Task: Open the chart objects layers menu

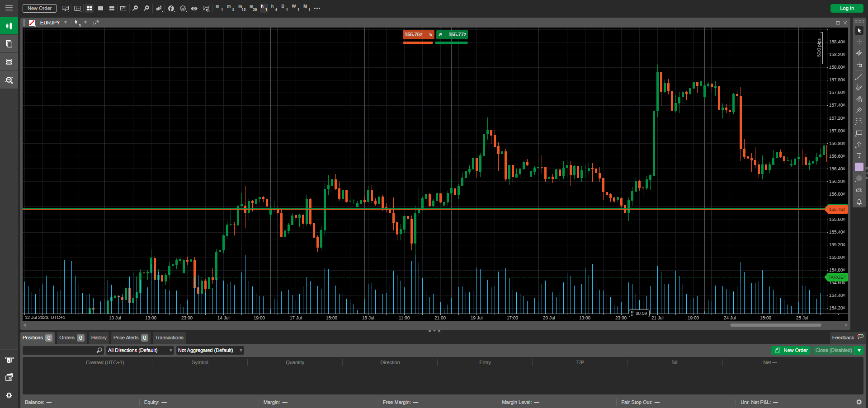Action: pyautogui.click(x=183, y=9)
